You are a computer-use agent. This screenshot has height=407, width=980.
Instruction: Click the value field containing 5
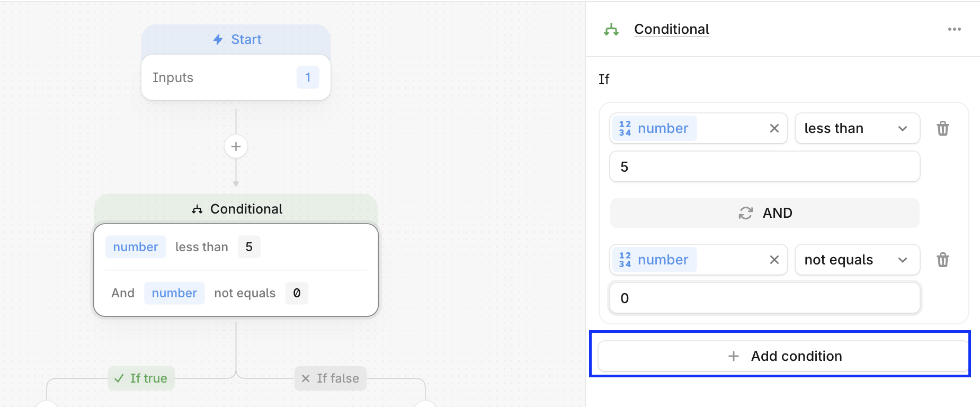coord(764,167)
